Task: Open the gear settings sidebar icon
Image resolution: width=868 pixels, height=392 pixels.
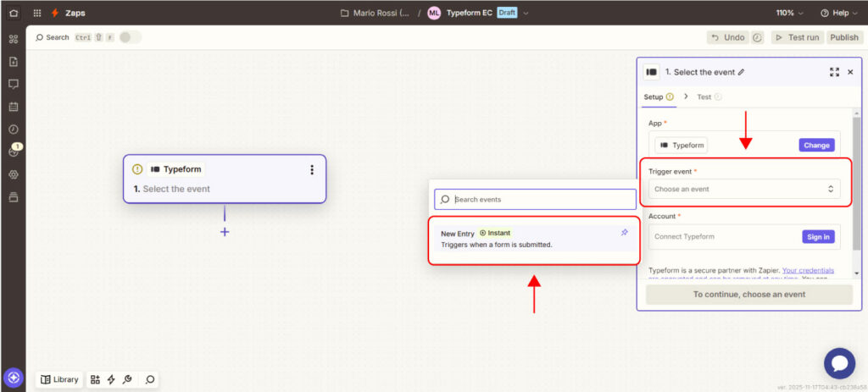Action: pyautogui.click(x=14, y=174)
